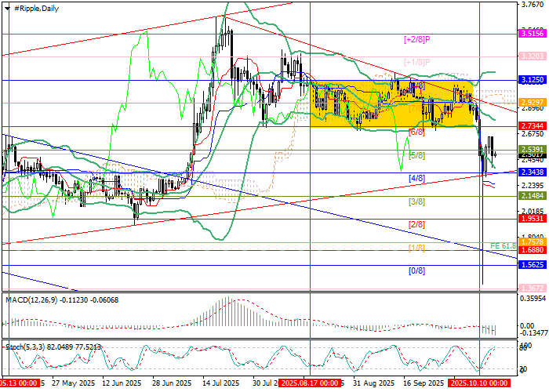Click the [+2/8]P Murrey level label
Screen dimensions: 549x392
pos(416,38)
